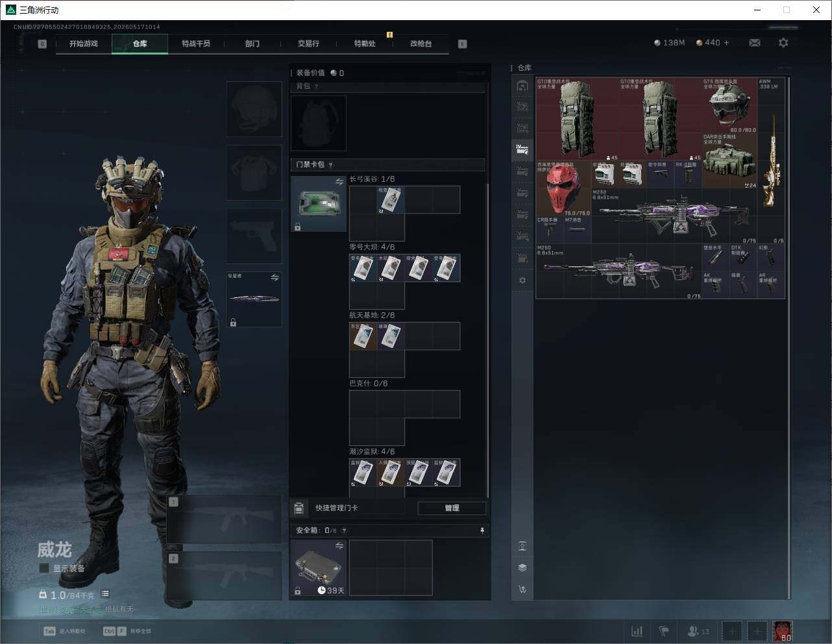Click the 138M currency balance
Screen dimensions: 832x644
click(x=670, y=43)
